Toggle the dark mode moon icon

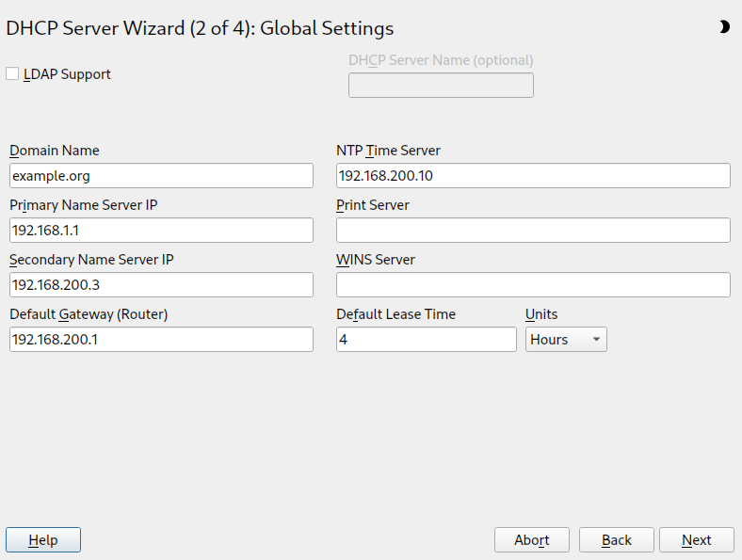point(724,27)
